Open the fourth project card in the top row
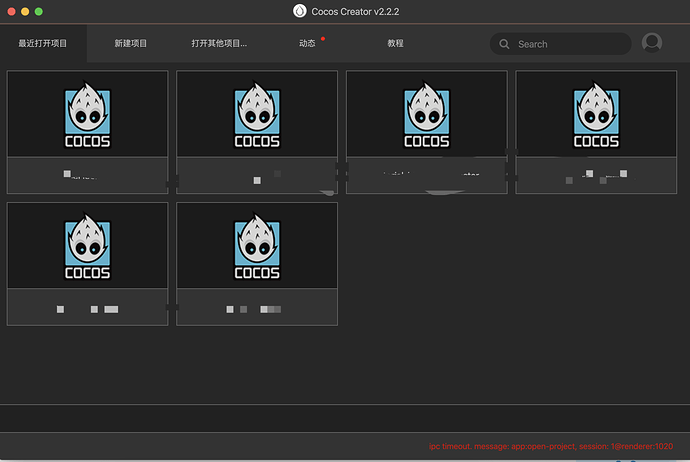The image size is (690, 462). tap(596, 132)
